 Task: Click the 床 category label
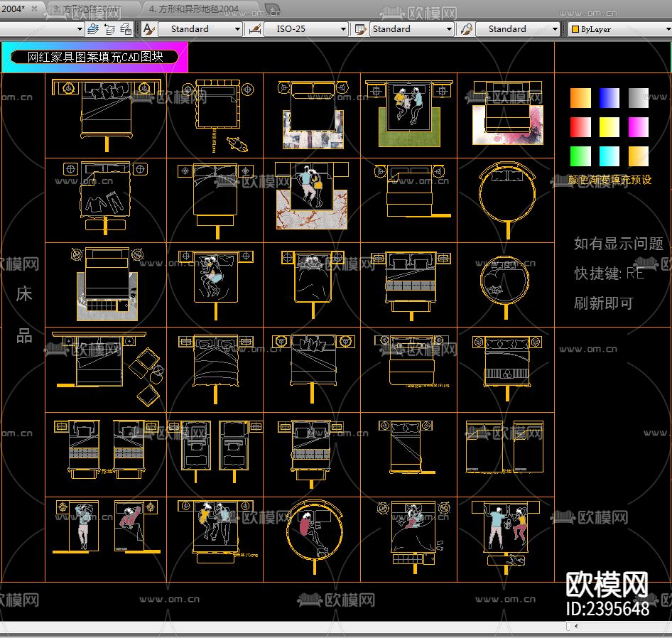(24, 294)
